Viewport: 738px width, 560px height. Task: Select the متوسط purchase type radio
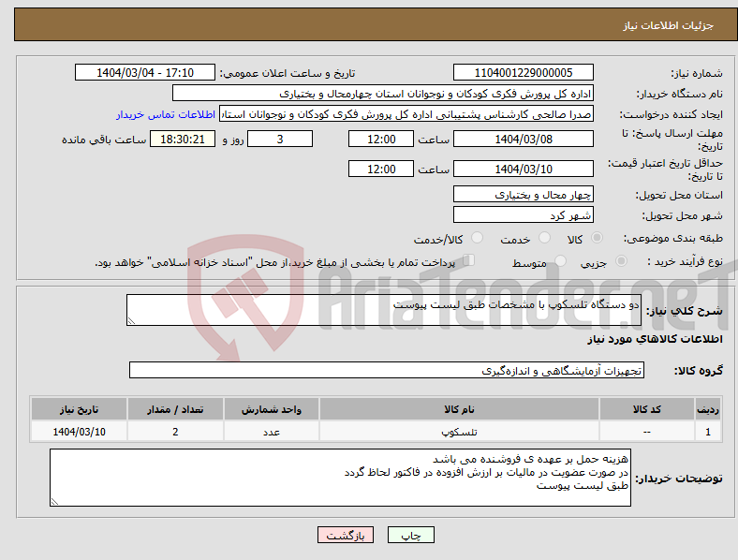[x=560, y=261]
